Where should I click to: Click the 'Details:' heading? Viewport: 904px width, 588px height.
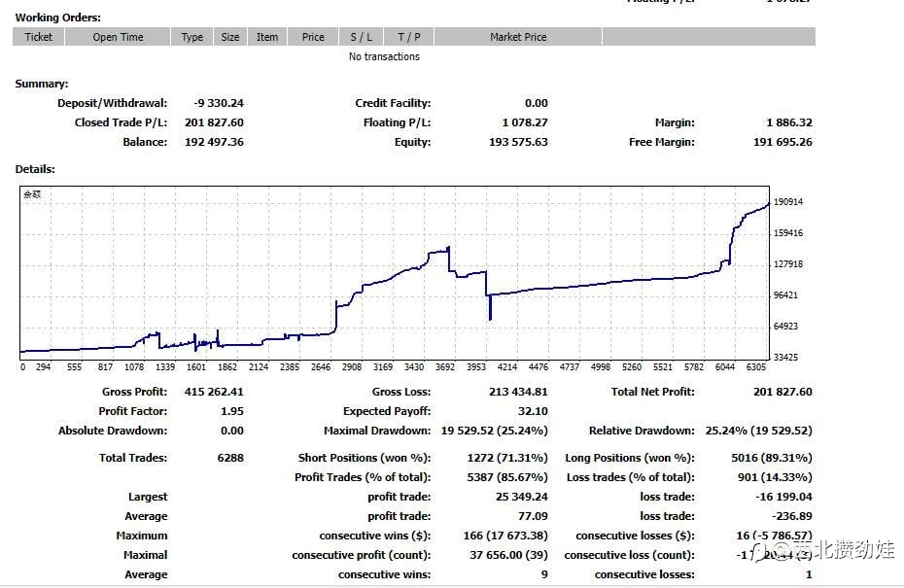tap(35, 169)
